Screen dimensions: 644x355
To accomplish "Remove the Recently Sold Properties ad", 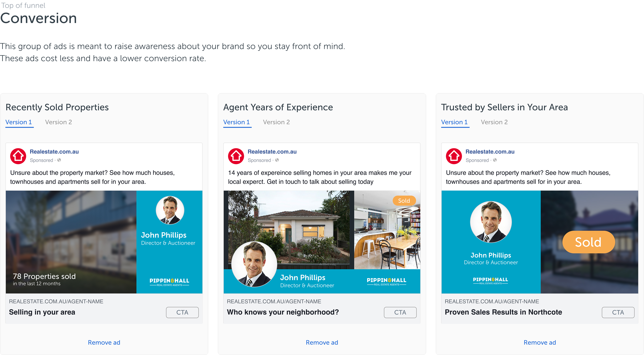I will (x=104, y=342).
